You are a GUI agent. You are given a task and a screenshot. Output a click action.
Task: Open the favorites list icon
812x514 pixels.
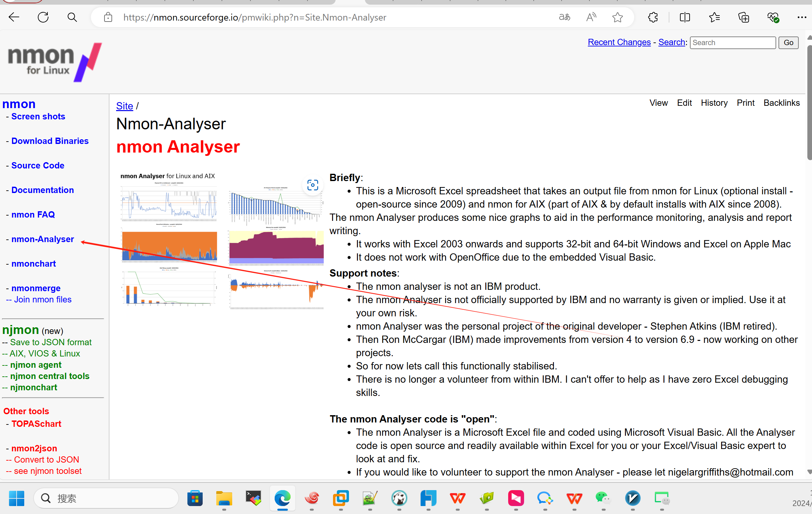[x=714, y=17]
